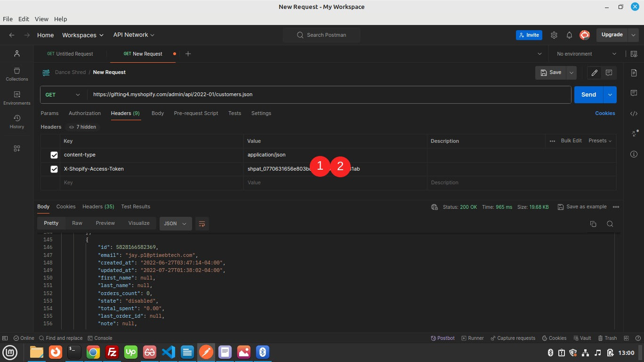The image size is (644, 362).
Task: Open the HTTP method GET dropdown
Action: pos(64,95)
